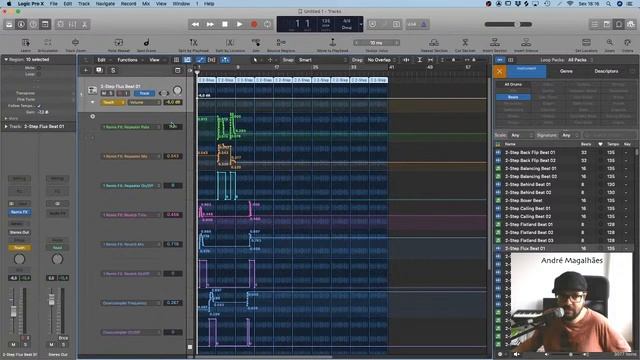The image size is (640, 360).
Task: Click the add track plus button
Action: [86, 70]
